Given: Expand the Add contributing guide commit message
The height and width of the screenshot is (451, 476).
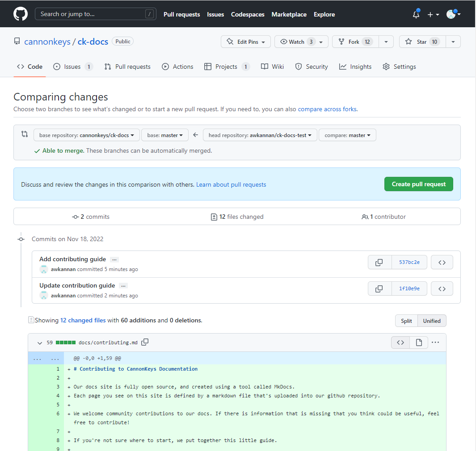Looking at the screenshot, I should pyautogui.click(x=114, y=259).
